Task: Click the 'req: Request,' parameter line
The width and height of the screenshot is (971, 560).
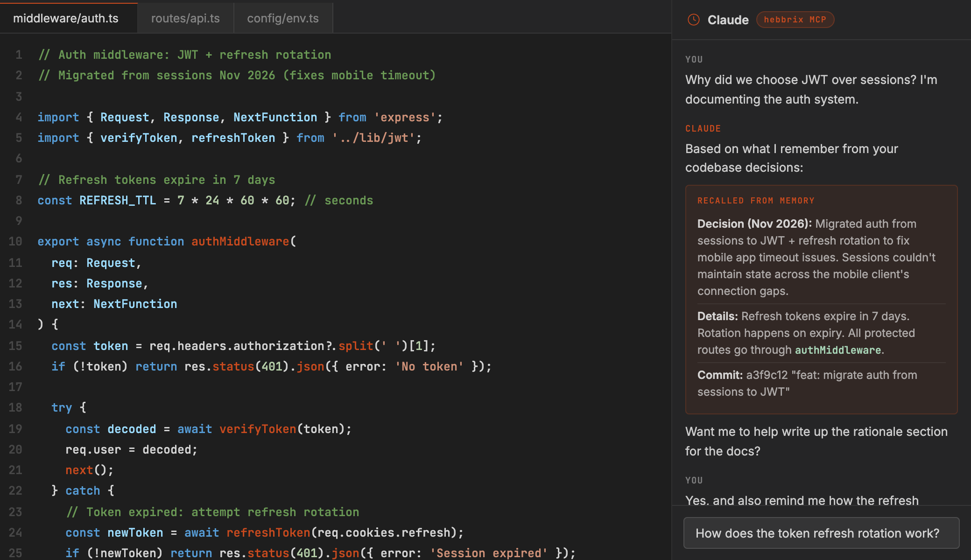Action: pos(96,263)
